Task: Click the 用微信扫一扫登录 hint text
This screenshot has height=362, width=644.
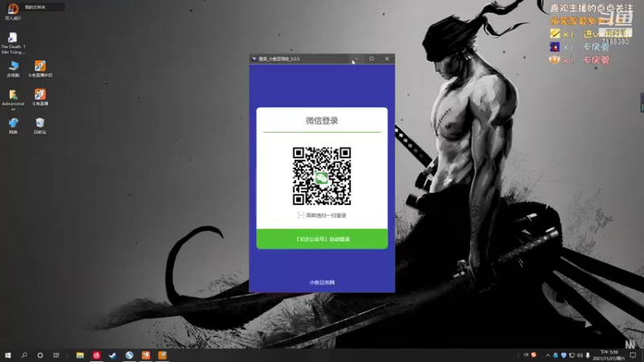Action: click(x=326, y=215)
